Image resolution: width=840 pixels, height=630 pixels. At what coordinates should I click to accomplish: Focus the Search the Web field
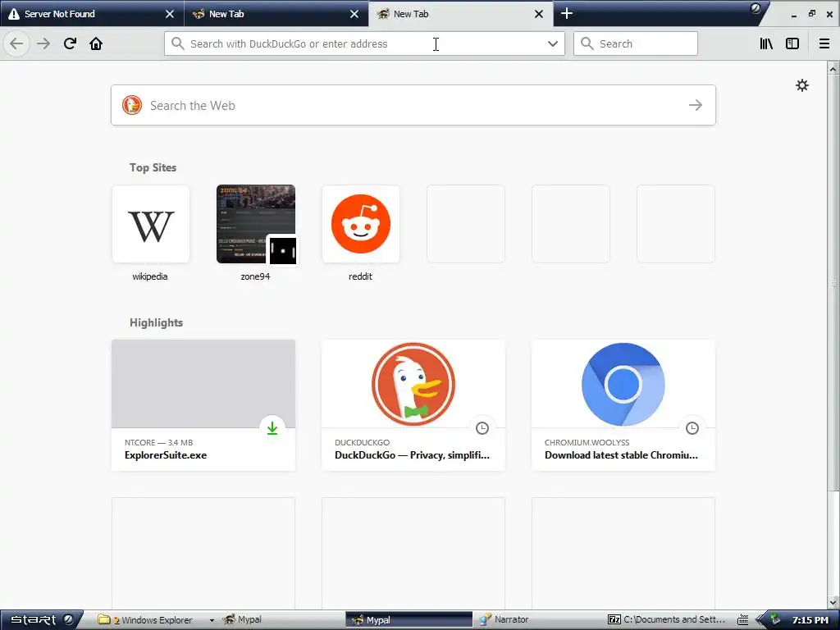tap(413, 105)
